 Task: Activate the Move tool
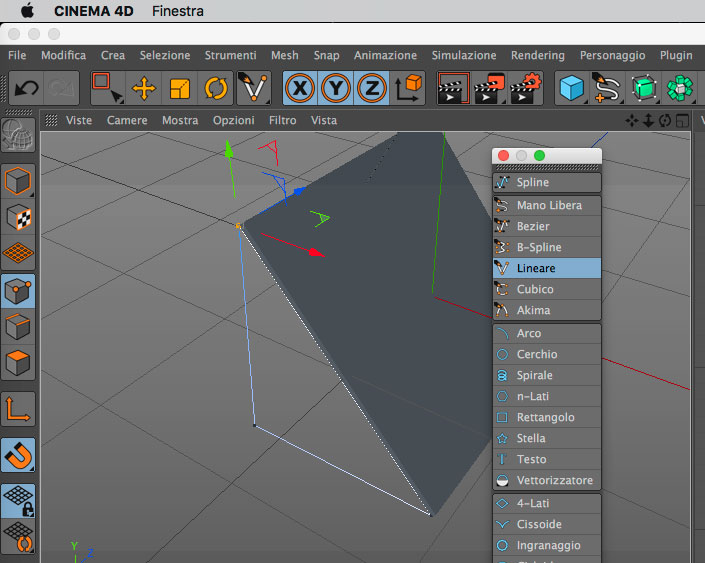coord(143,88)
